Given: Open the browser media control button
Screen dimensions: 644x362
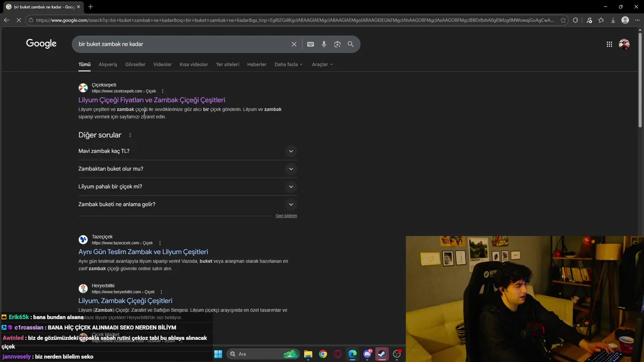Looking at the screenshot, I should click(589, 20).
